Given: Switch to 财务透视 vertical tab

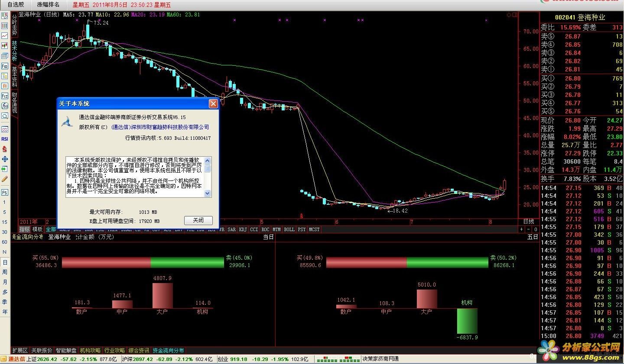Looking at the screenshot, I should click(14, 103).
